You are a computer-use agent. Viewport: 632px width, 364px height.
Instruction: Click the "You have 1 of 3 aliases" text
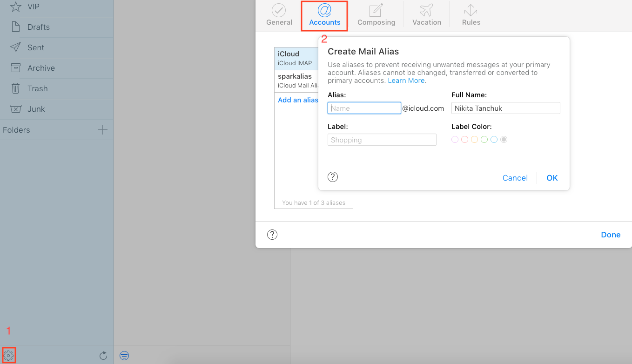(x=314, y=202)
